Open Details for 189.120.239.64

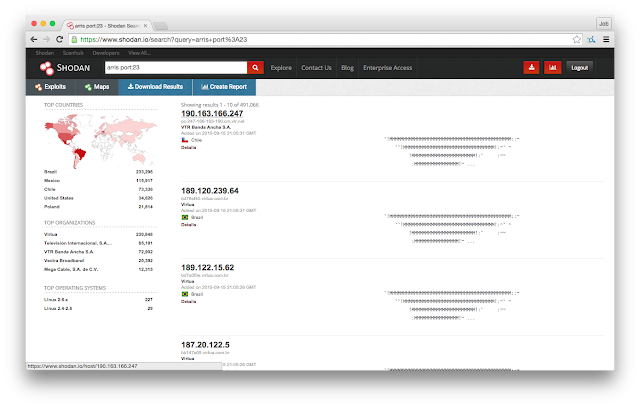[189, 225]
